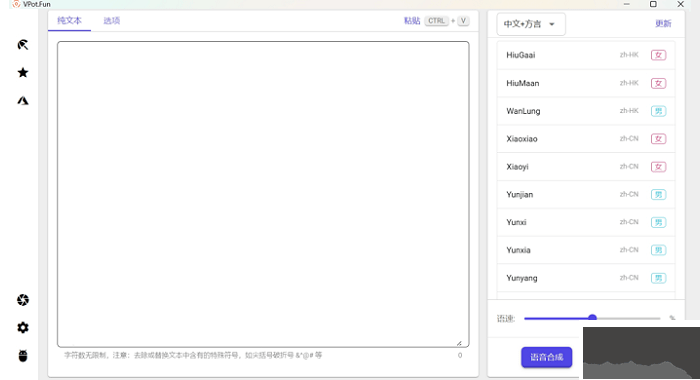
Task: Click the 语速 speed slider handle
Action: tap(592, 318)
